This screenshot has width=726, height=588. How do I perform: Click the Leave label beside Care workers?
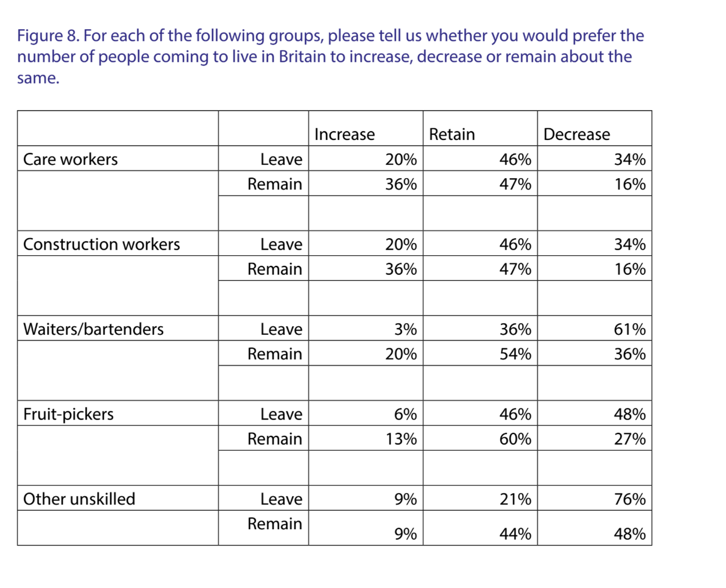coord(281,159)
